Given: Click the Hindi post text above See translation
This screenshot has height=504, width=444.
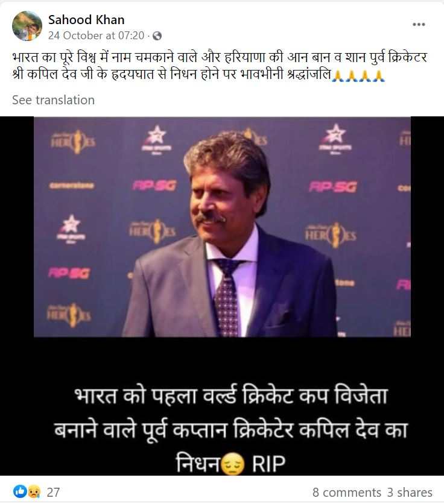Looking at the screenshot, I should point(220,66).
